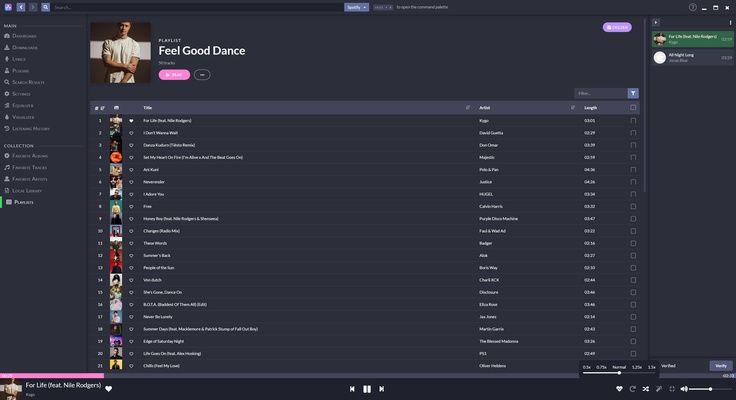Open Equalizer in the sidebar
Screen dimensions: 736x400
[19, 106]
